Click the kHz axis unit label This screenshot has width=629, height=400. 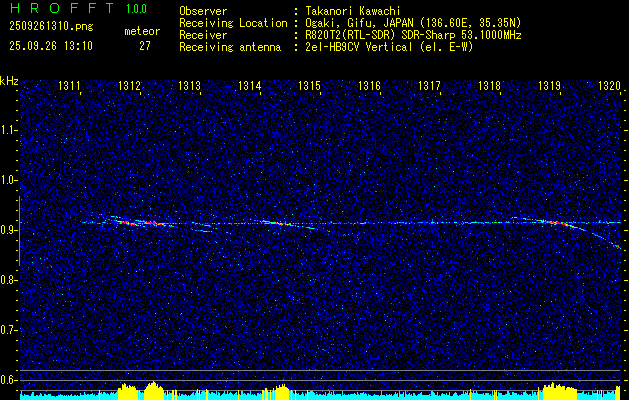click(9, 80)
